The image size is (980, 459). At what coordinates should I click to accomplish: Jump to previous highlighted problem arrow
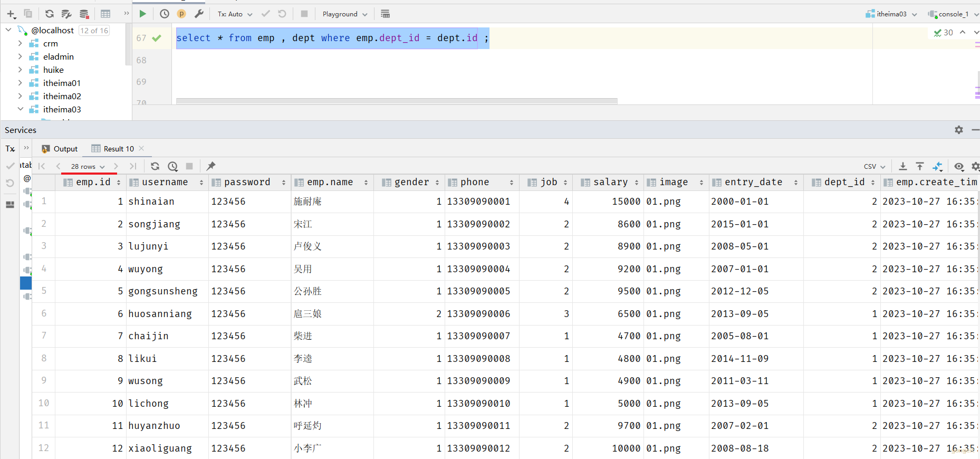963,33
